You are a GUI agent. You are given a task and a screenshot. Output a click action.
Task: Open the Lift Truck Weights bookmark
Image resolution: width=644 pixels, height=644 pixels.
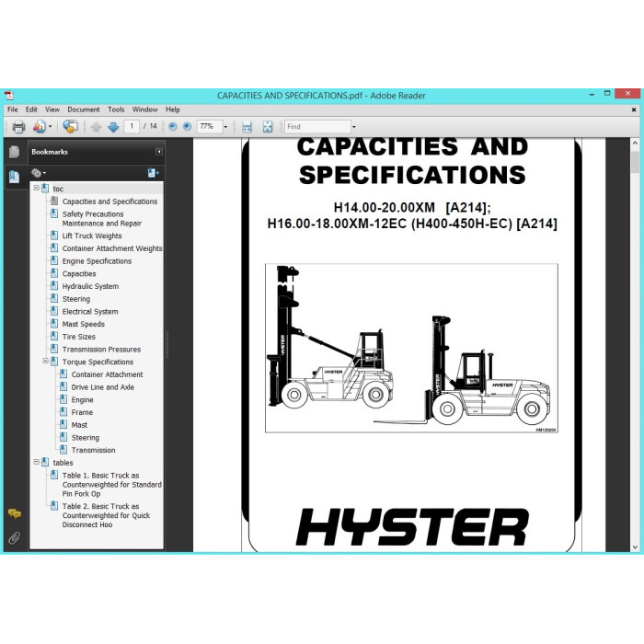pos(92,236)
